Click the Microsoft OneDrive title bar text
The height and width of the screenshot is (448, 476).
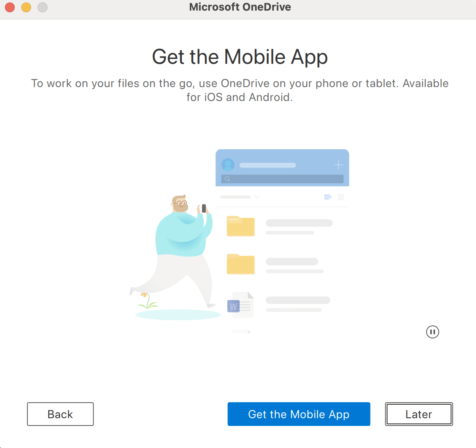(x=240, y=7)
